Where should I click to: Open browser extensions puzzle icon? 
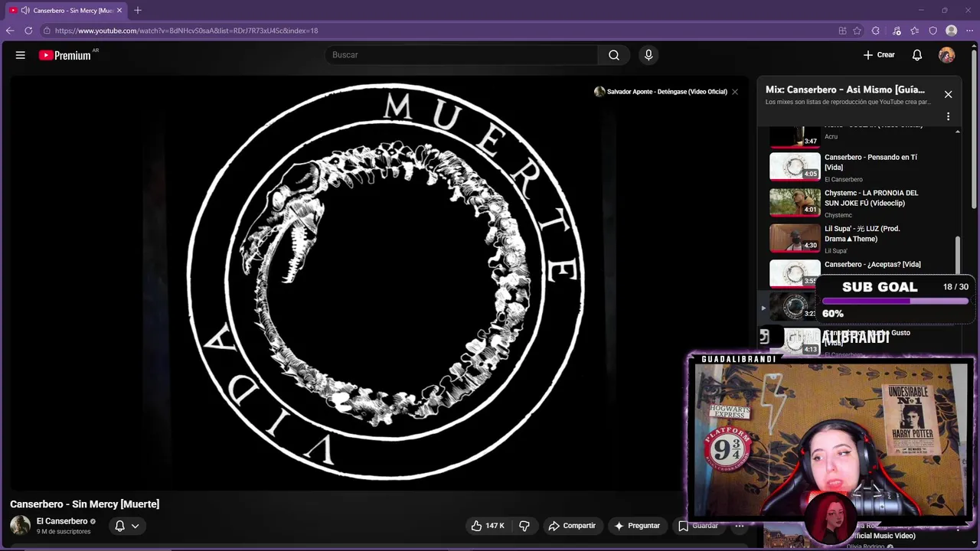coord(876,31)
